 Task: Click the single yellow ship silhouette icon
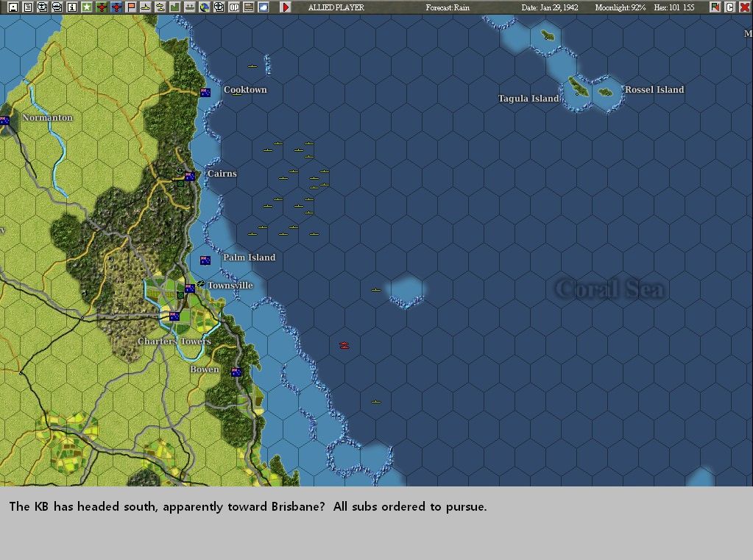(x=146, y=7)
